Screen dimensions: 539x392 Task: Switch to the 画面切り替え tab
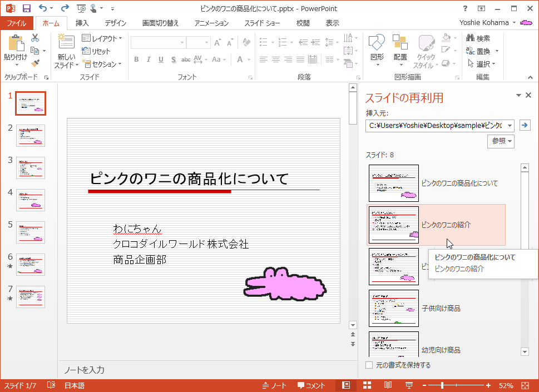click(x=161, y=23)
